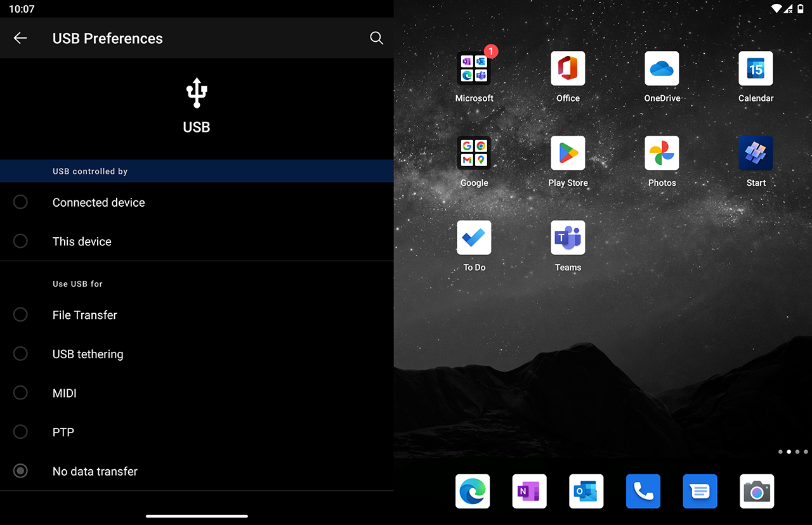Launch Outlook from the dock

tap(586, 491)
